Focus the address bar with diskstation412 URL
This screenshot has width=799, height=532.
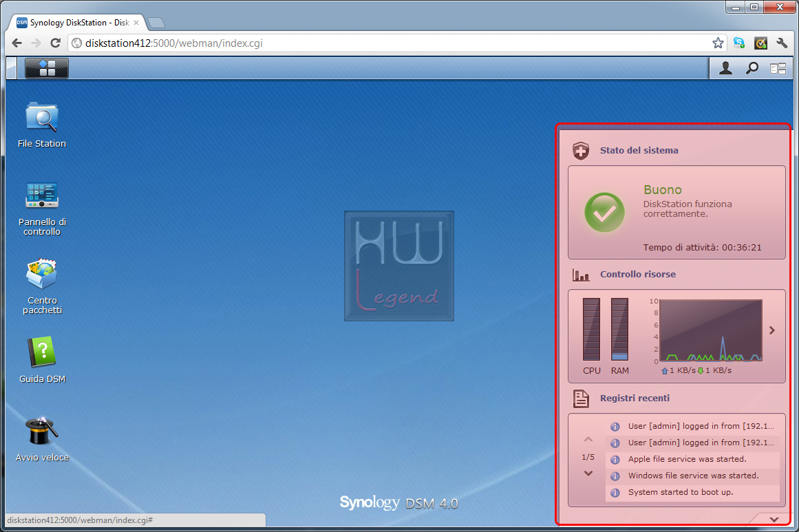398,43
